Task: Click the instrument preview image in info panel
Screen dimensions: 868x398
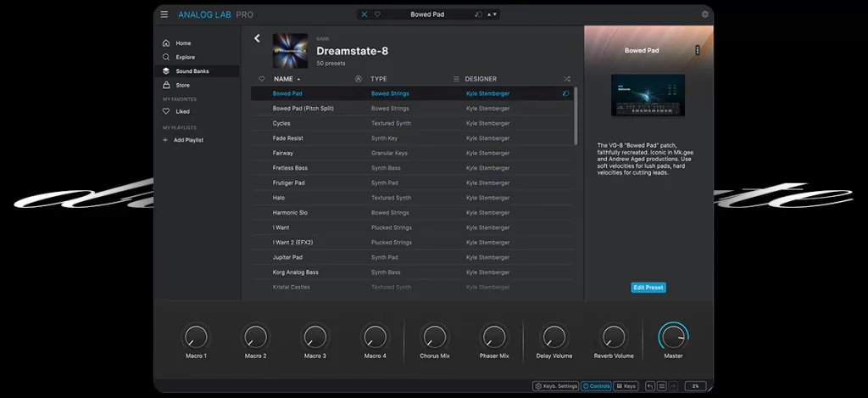Action: pos(648,95)
